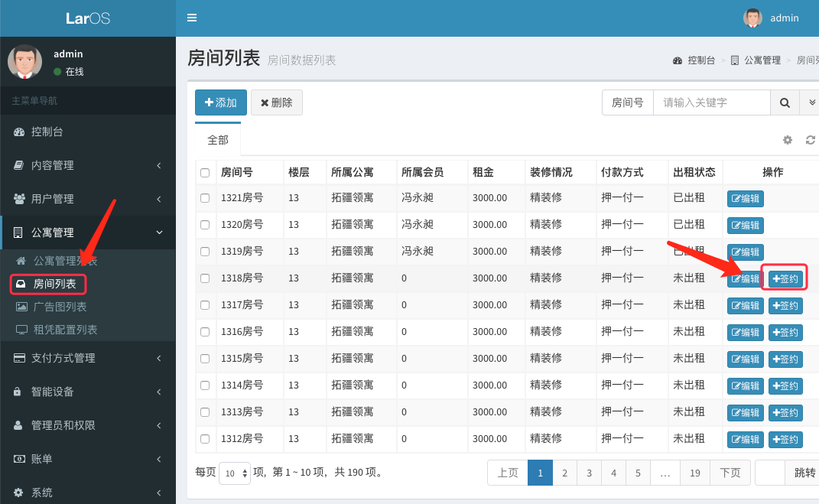Open the 房间号 search field selector
Screen dimensions: 819x504
coord(627,103)
